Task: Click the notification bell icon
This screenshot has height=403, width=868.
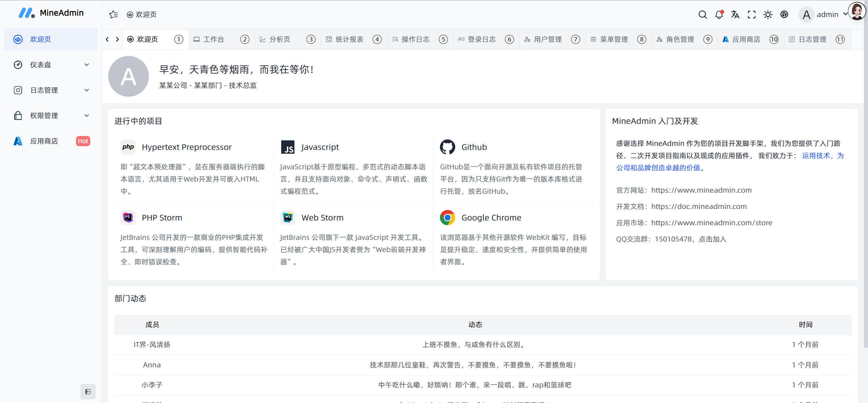Action: [719, 15]
